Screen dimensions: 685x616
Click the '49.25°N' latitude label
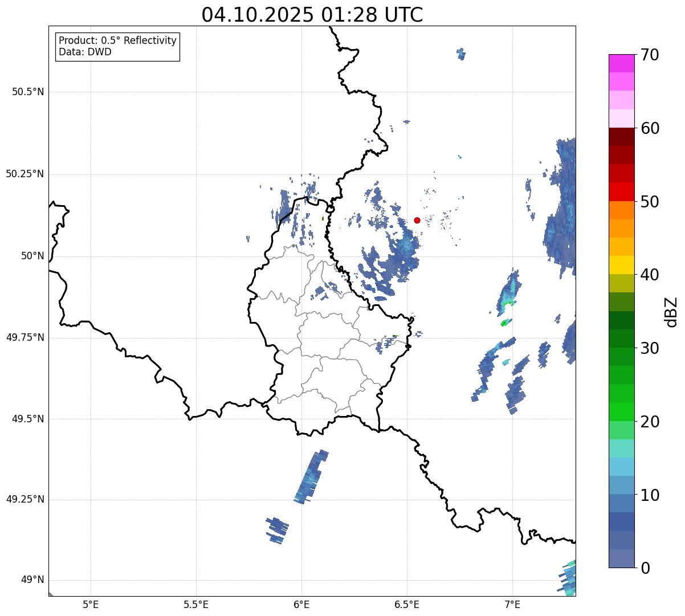coord(25,499)
